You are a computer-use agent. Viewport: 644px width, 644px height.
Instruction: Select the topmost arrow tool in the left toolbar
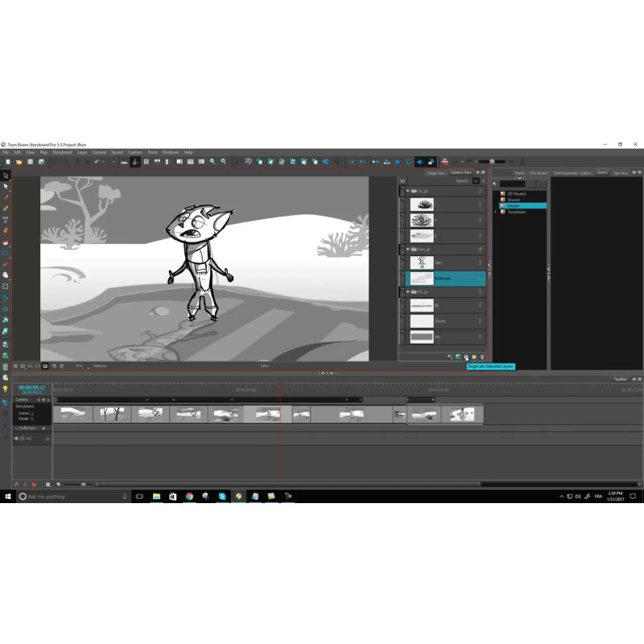6,175
